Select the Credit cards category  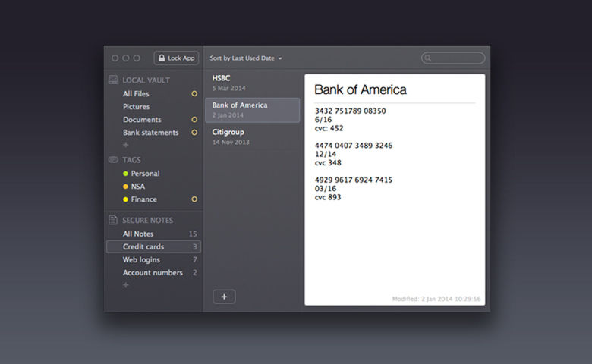(153, 246)
